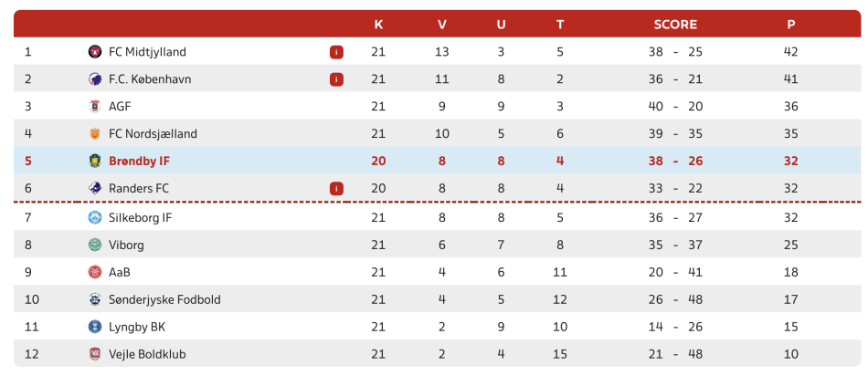
Task: Open the Lyngby BK team link
Action: click(137, 327)
